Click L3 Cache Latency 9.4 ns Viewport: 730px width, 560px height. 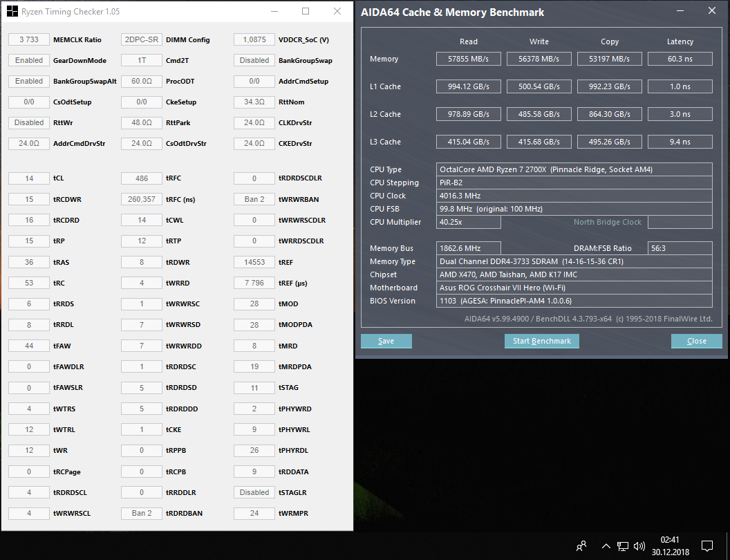pyautogui.click(x=680, y=142)
